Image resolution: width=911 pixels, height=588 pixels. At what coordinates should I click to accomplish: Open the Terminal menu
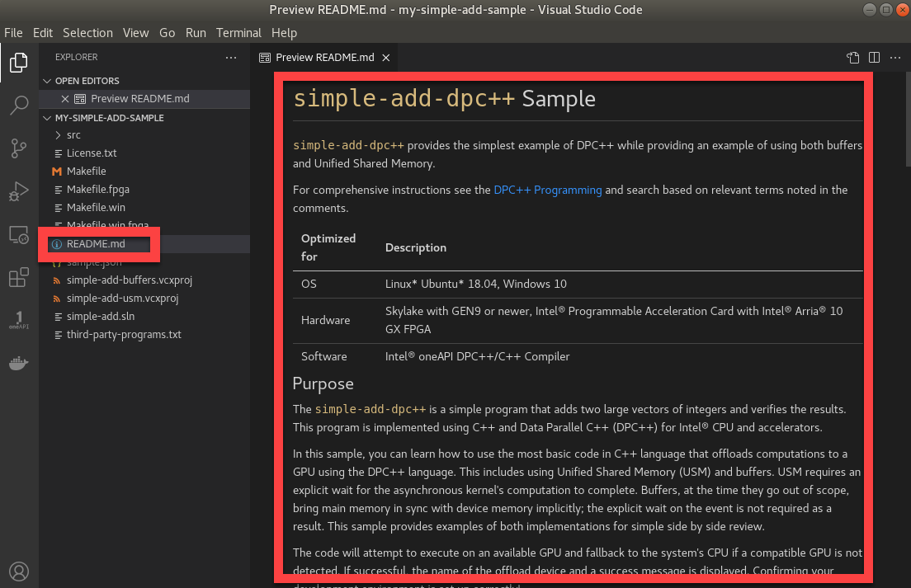coord(238,33)
